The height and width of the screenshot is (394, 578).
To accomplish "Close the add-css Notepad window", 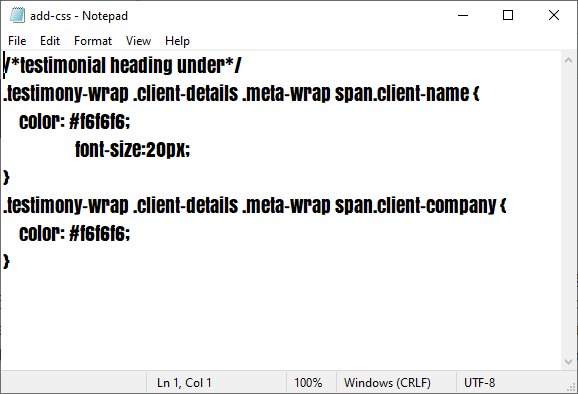I will point(554,15).
